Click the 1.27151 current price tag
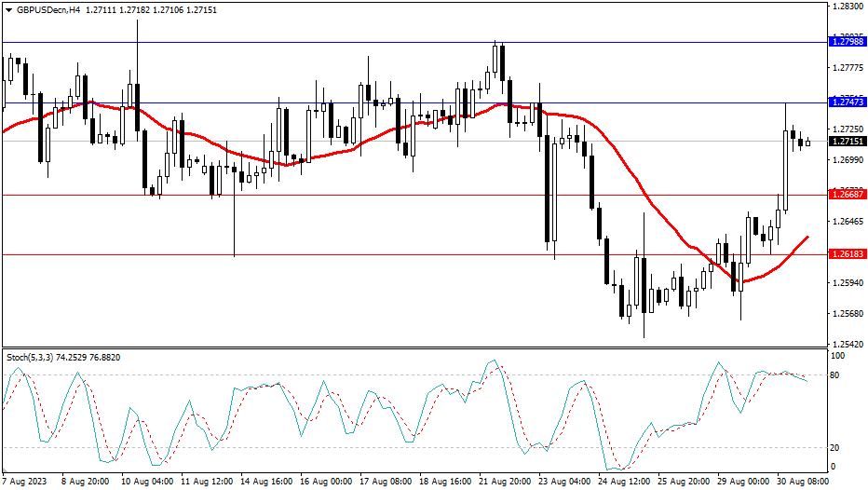The image size is (868, 490). (847, 142)
